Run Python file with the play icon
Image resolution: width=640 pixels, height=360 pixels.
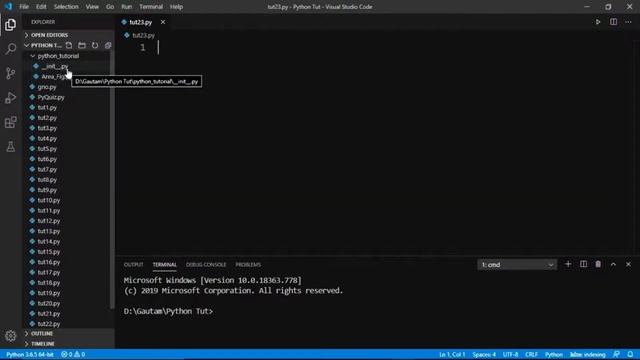tap(598, 22)
